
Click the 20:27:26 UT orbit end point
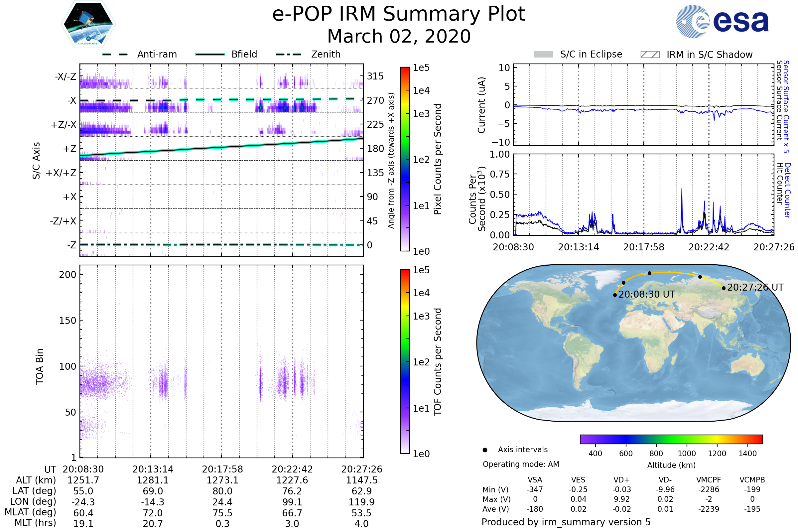point(724,288)
